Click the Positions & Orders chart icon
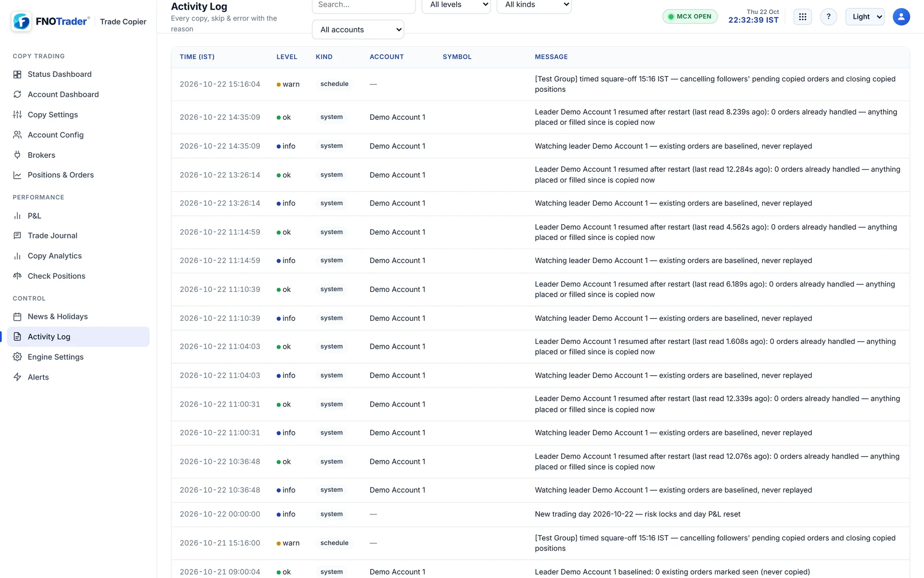 pos(17,175)
